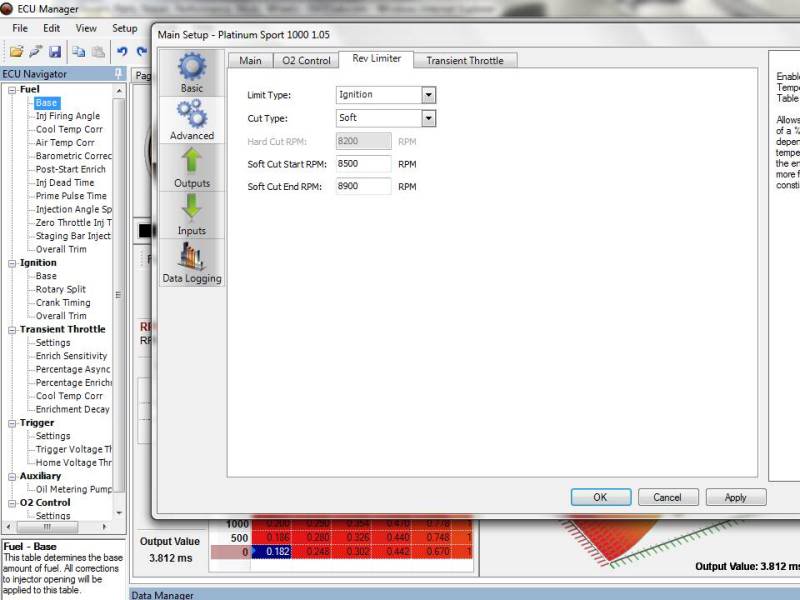Image resolution: width=800 pixels, height=600 pixels.
Task: Select Prime Pulse Time tree item
Action: tap(71, 196)
